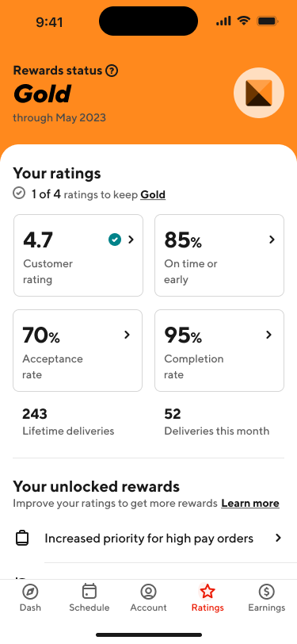Image resolution: width=297 pixels, height=644 pixels.
Task: Tap the 52 Deliveries this month stat
Action: pos(216,422)
